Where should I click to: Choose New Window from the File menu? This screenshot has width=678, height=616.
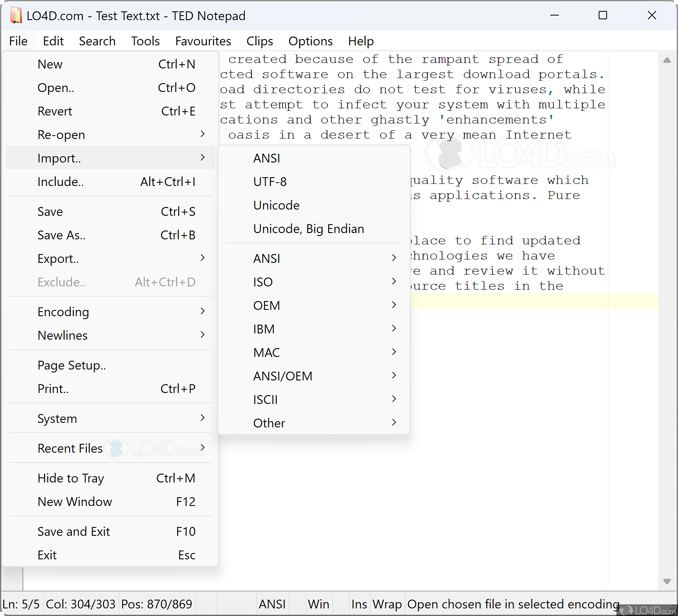click(x=110, y=502)
